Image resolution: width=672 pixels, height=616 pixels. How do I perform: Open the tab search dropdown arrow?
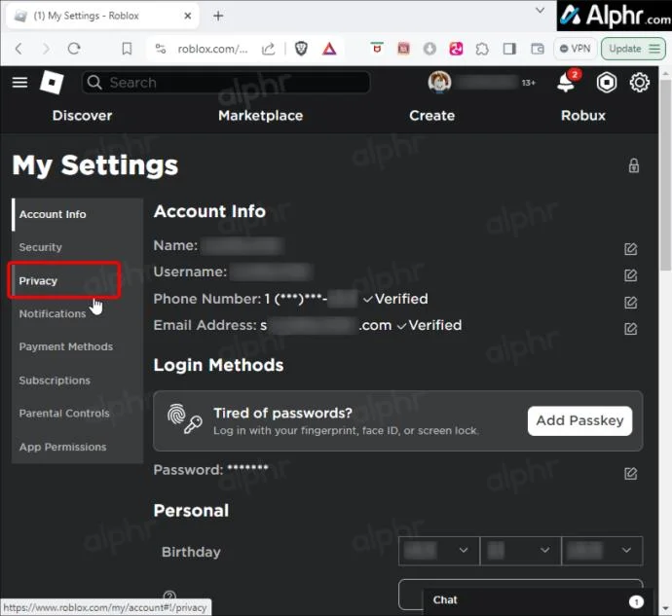pyautogui.click(x=540, y=10)
